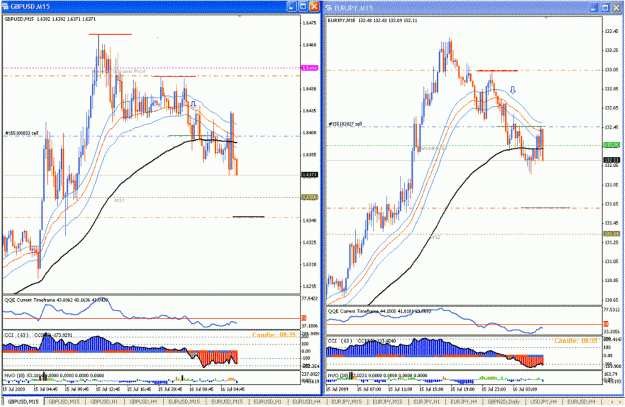Click the green price label on EURJPY axis
This screenshot has width=625, height=407.
(x=612, y=145)
